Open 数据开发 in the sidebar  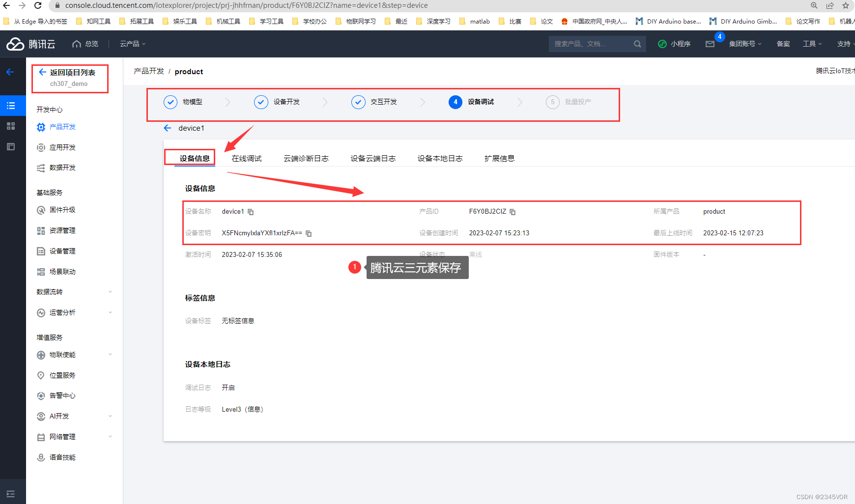click(62, 168)
